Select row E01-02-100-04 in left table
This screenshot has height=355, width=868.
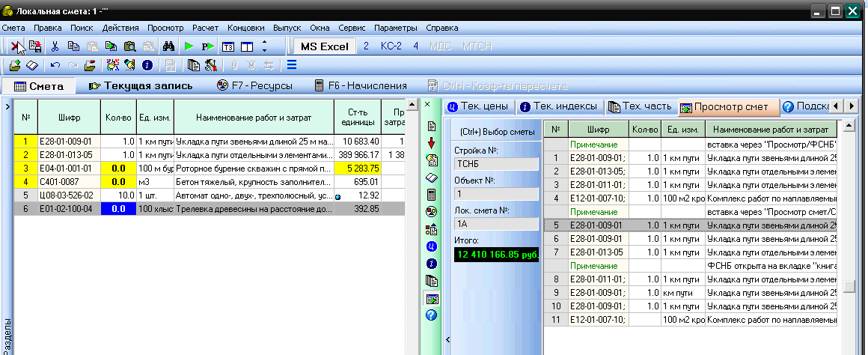click(210, 209)
